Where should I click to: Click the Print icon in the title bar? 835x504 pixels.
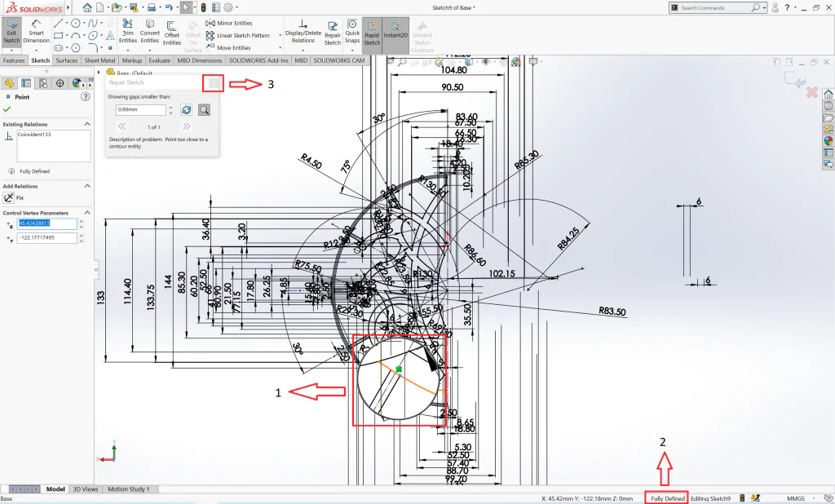point(152,7)
